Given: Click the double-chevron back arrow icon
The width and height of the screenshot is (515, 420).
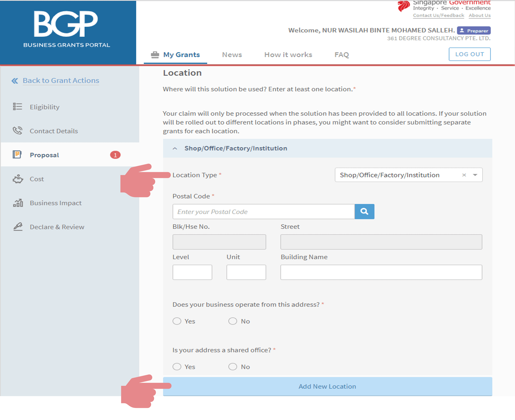Looking at the screenshot, I should point(15,81).
